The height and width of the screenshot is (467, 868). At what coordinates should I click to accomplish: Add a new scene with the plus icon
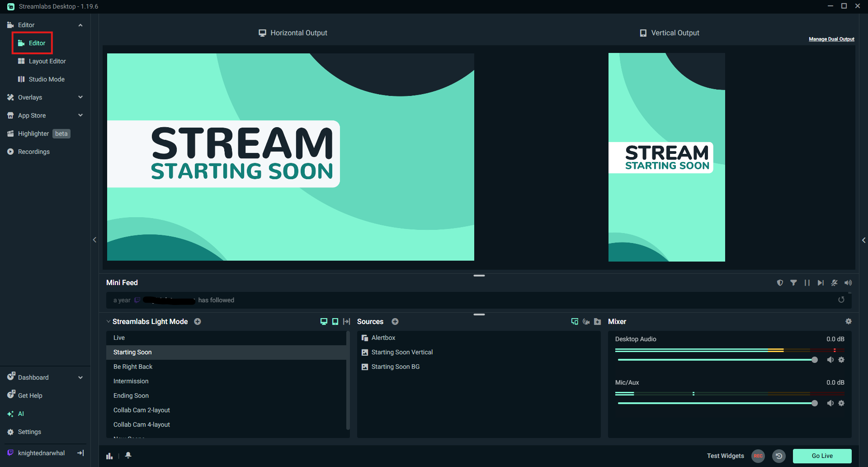point(198,321)
